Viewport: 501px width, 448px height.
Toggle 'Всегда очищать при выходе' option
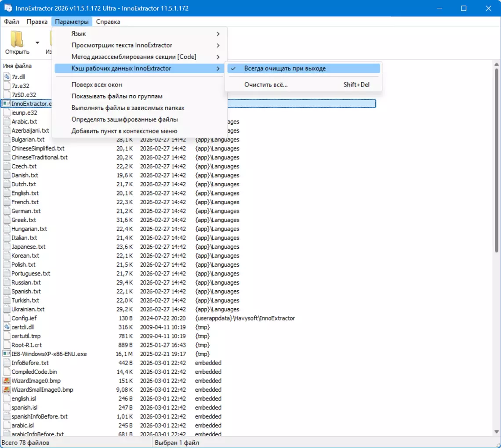(x=285, y=69)
